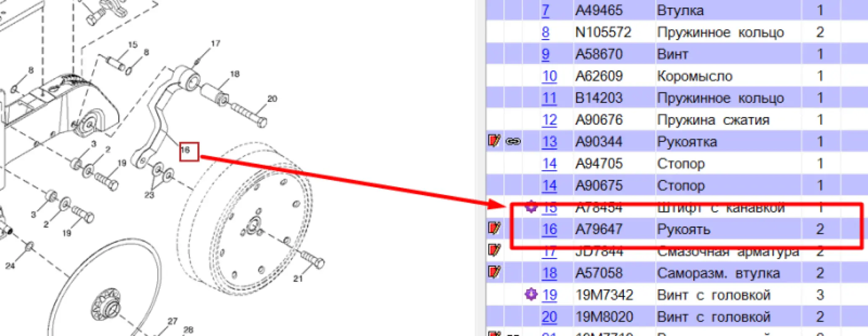Select part number N105572
The width and height of the screenshot is (868, 336).
click(603, 32)
